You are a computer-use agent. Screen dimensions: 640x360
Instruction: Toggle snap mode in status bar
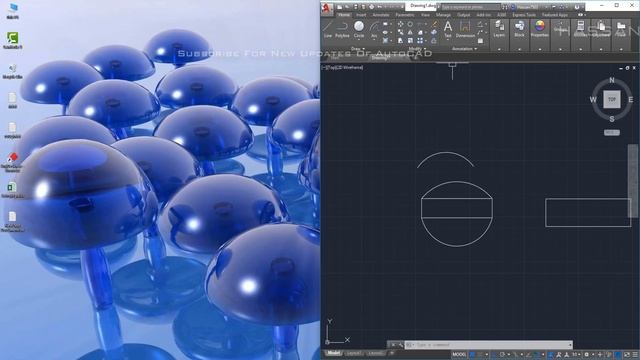[x=479, y=355]
